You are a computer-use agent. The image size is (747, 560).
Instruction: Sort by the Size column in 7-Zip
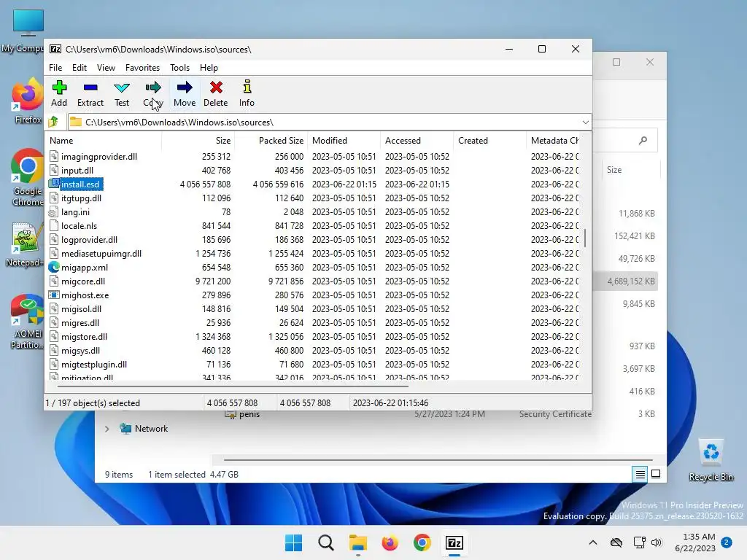(x=198, y=141)
